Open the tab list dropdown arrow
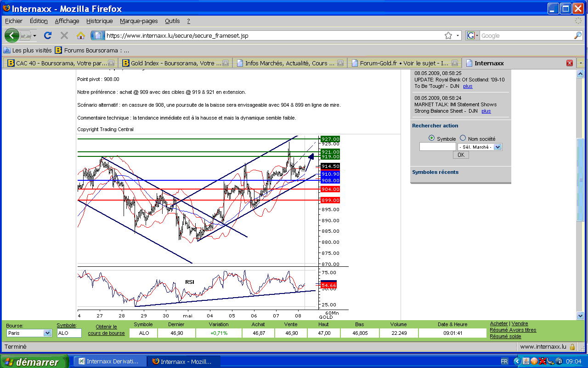Screen dimensions: 588x368 (x=581, y=63)
